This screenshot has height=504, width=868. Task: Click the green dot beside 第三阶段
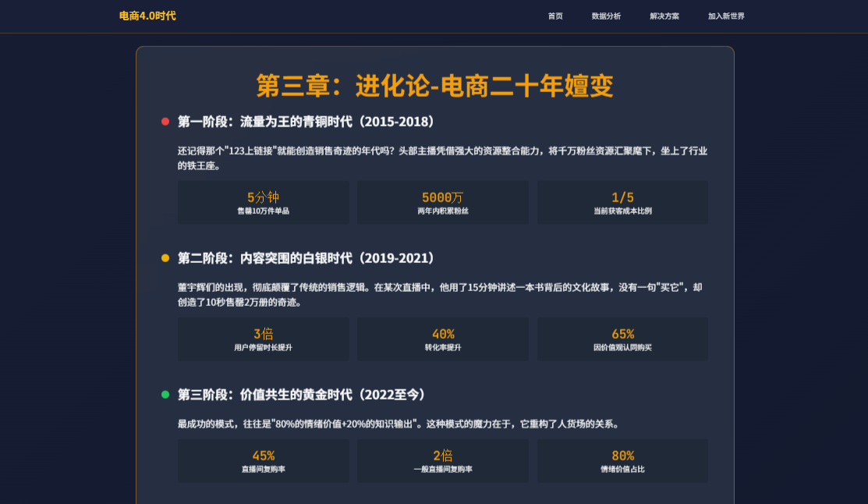tap(165, 395)
